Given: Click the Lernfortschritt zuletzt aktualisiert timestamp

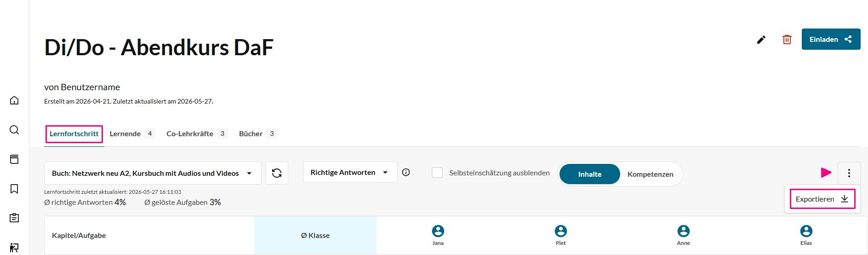Looking at the screenshot, I should click(x=113, y=191).
